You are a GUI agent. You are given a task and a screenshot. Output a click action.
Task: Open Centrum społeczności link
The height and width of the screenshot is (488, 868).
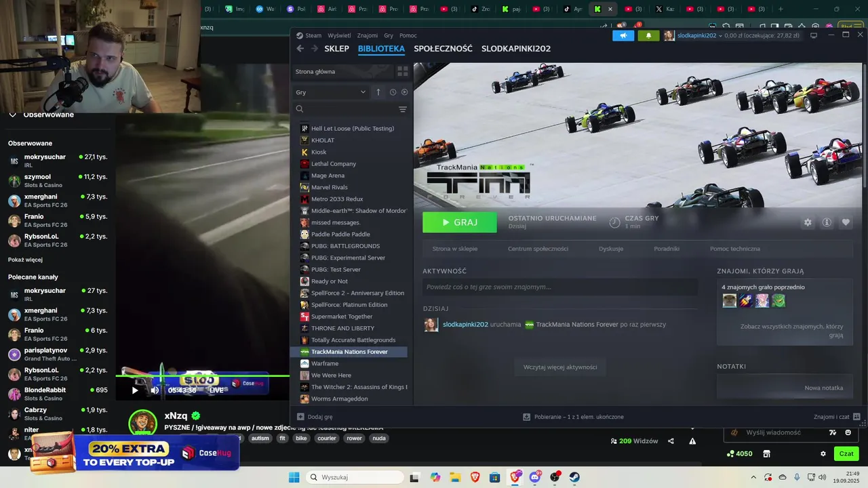(538, 249)
